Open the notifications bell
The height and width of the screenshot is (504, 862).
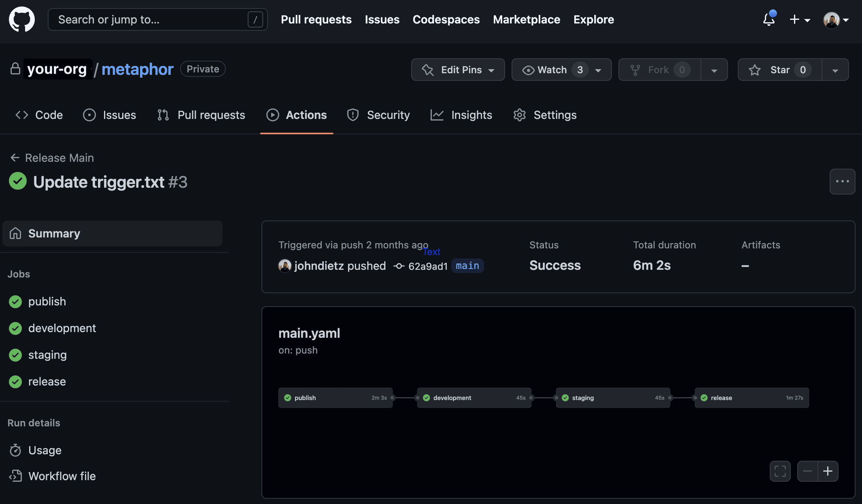pyautogui.click(x=769, y=19)
